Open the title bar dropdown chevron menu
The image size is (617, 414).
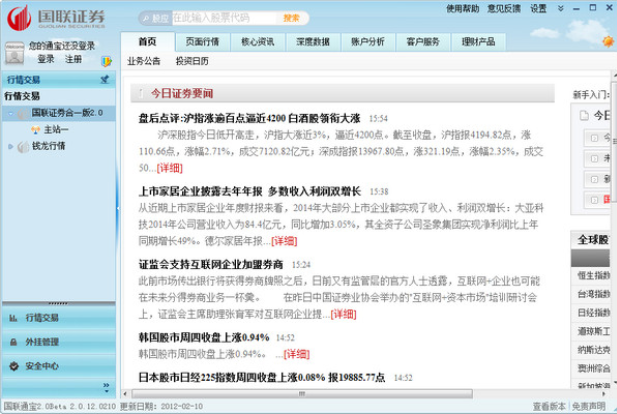[561, 8]
